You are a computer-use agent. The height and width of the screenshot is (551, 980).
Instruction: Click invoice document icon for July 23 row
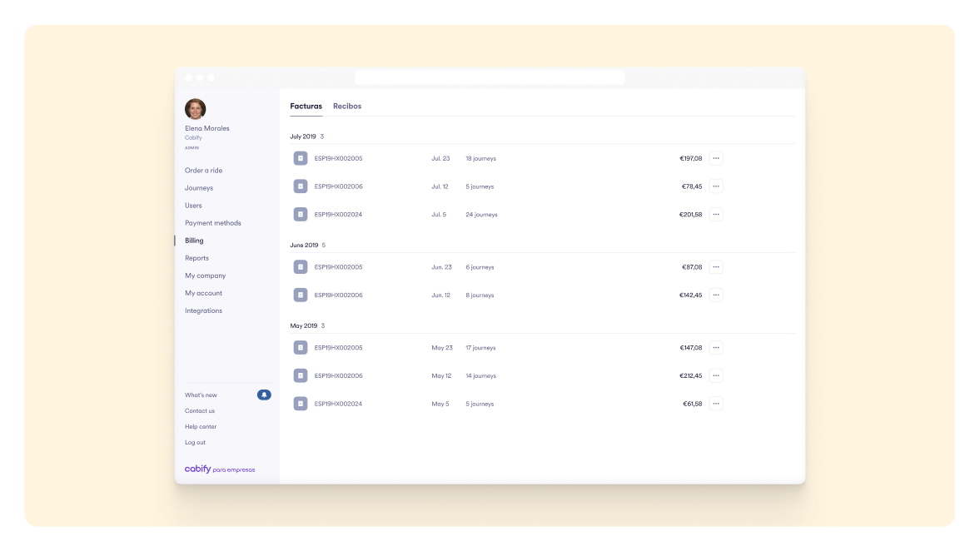pyautogui.click(x=301, y=158)
